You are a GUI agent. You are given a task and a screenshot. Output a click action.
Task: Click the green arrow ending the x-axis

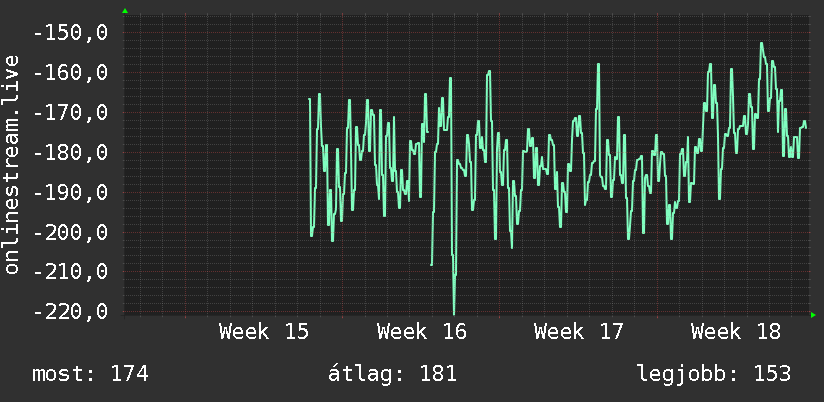click(813, 315)
